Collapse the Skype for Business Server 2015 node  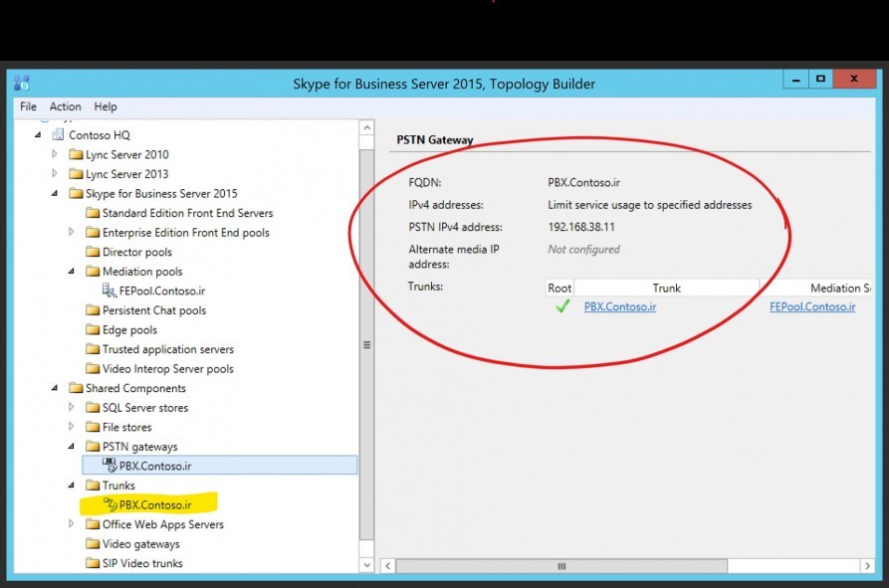(55, 194)
